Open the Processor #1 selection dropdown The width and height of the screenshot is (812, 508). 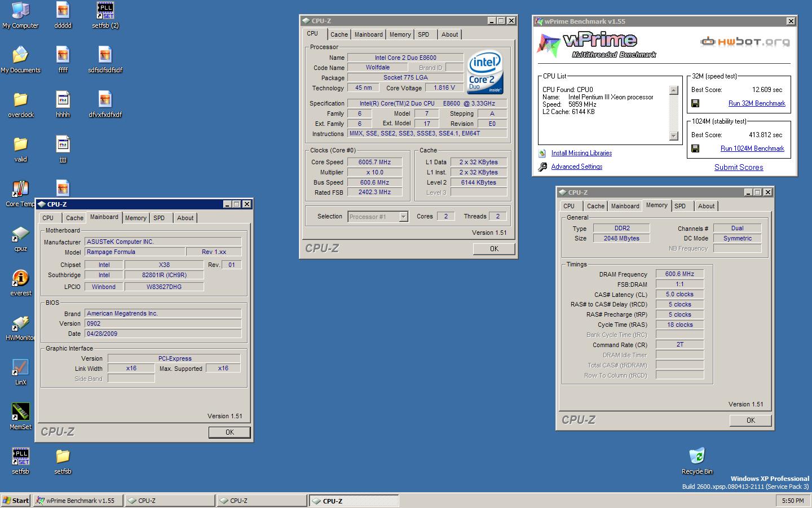click(x=403, y=217)
